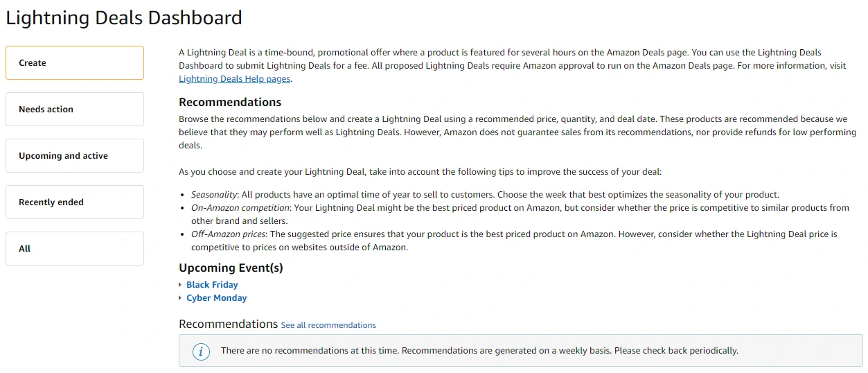Click the bold Recommendations section heading
Screen dimensions: 868x373
tap(230, 103)
